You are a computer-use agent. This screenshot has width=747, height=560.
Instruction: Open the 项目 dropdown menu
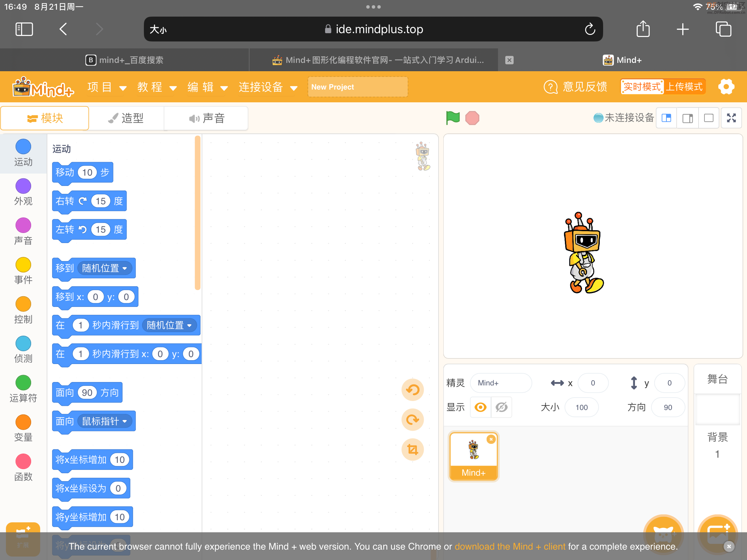click(107, 87)
